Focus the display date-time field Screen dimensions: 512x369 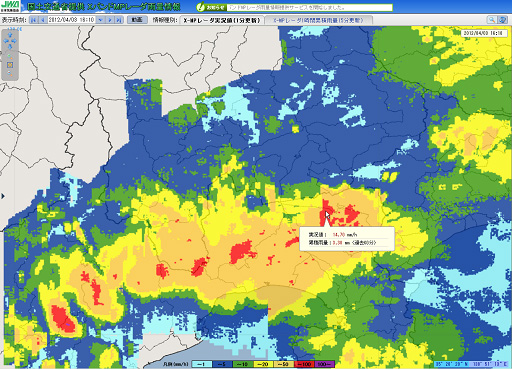coord(72,20)
